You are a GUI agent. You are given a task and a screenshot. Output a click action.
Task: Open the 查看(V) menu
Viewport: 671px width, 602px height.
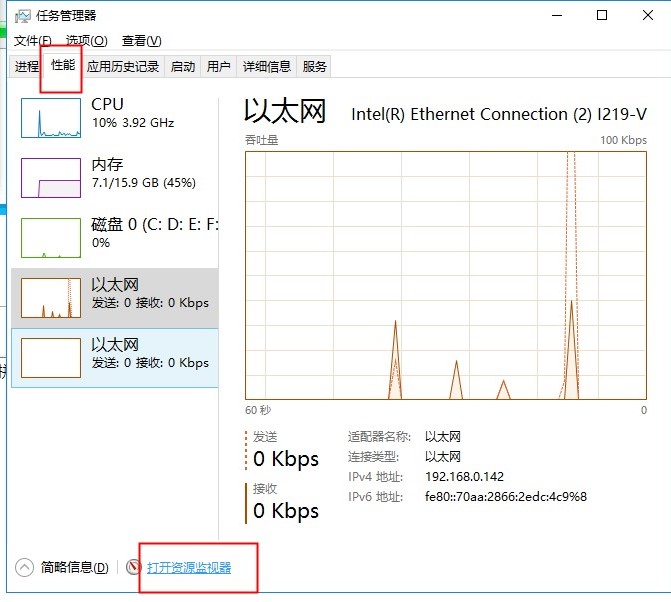(140, 41)
